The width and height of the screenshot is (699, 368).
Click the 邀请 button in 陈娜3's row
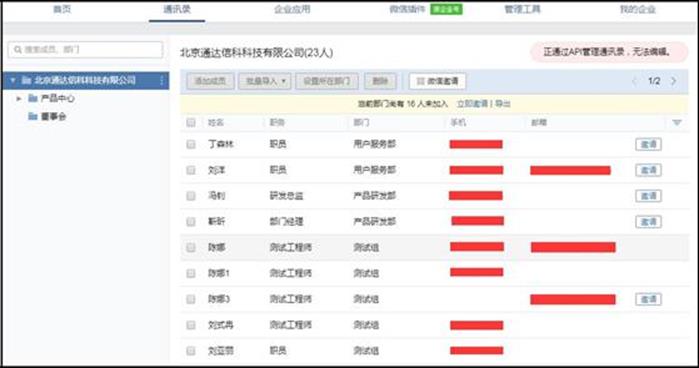coord(648,299)
